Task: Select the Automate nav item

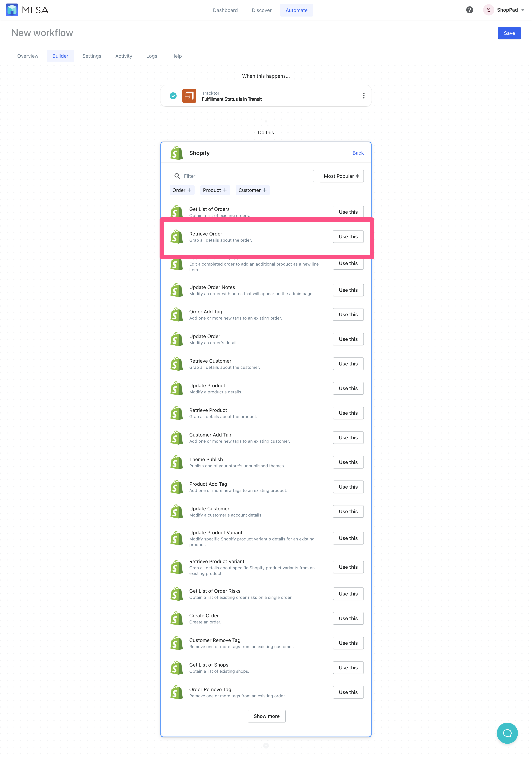Action: (297, 10)
